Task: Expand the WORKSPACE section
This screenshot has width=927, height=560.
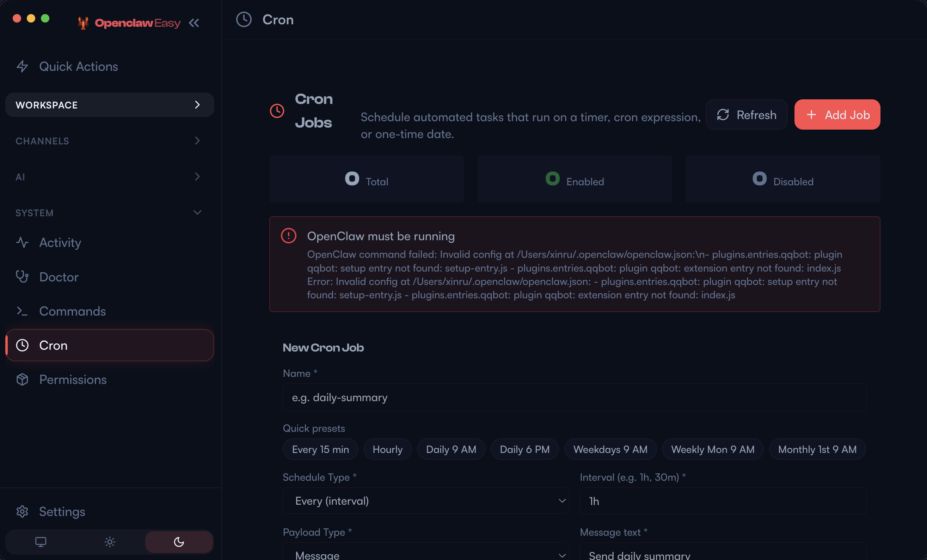Action: coord(110,105)
